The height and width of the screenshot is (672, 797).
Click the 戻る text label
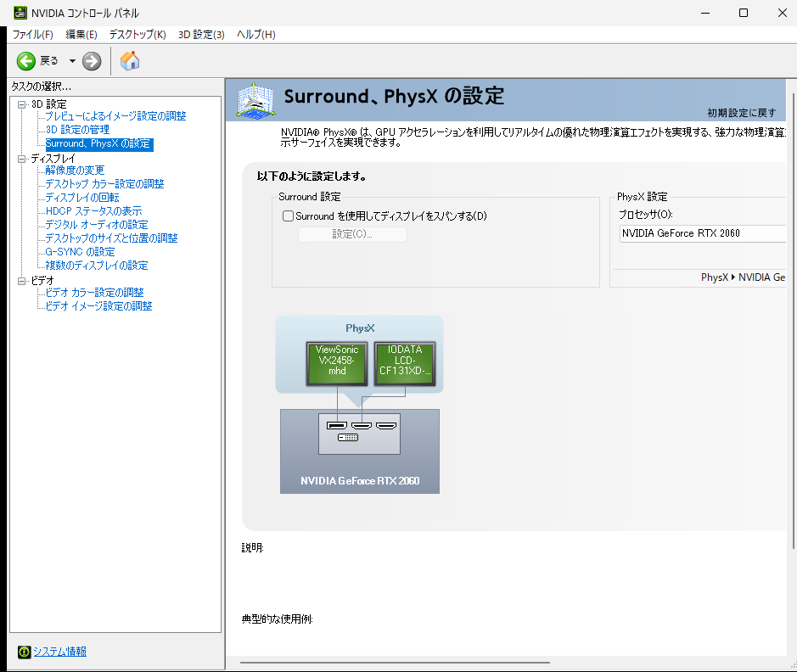click(x=49, y=61)
